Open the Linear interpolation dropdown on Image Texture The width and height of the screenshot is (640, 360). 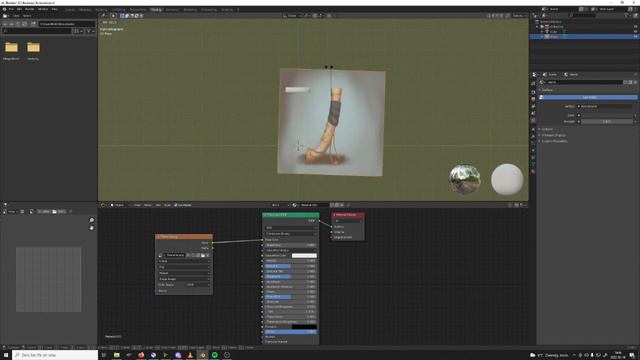pyautogui.click(x=184, y=261)
